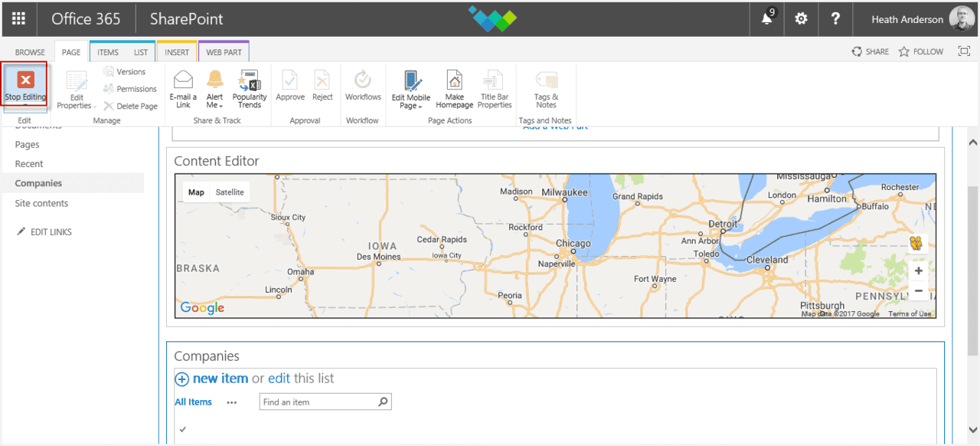Click the Approve ribbon button

click(290, 85)
